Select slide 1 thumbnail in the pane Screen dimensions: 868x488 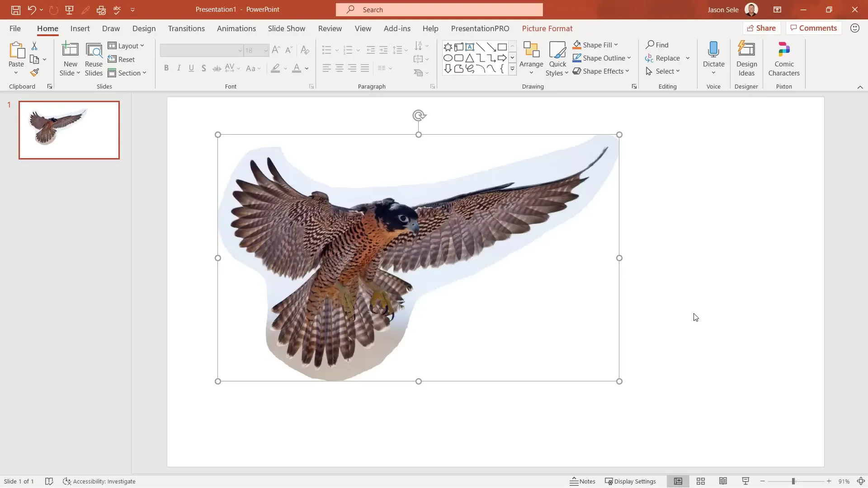(69, 130)
